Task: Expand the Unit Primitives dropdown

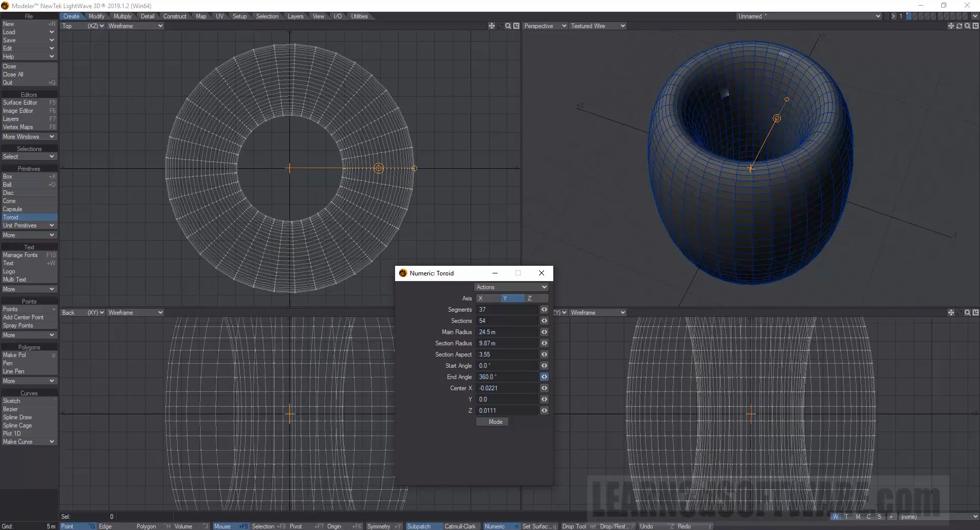Action: click(x=29, y=225)
